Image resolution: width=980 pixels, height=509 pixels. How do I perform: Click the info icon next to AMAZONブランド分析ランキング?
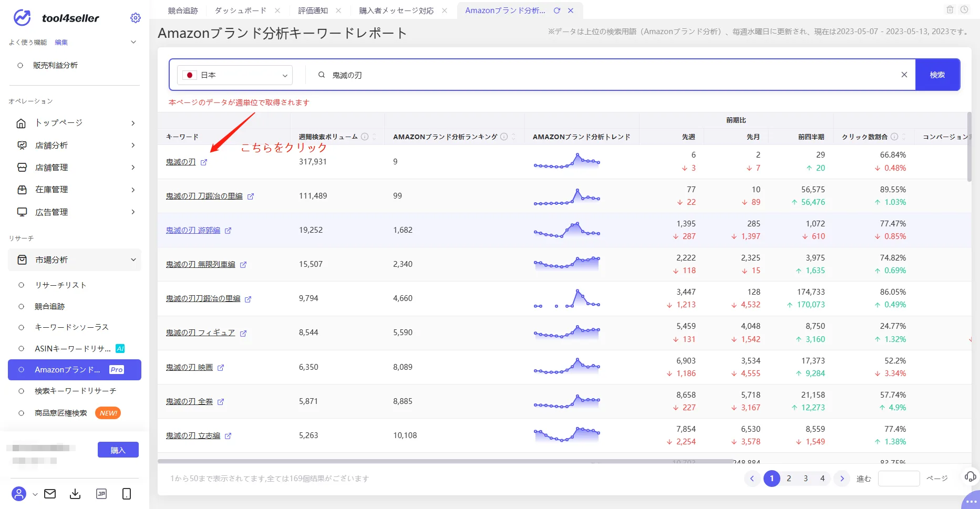point(504,137)
